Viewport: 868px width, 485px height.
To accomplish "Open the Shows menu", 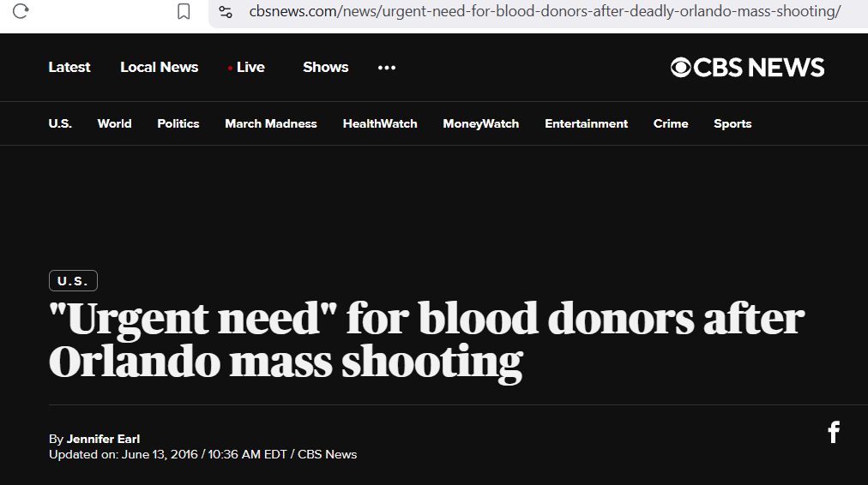I will (326, 67).
